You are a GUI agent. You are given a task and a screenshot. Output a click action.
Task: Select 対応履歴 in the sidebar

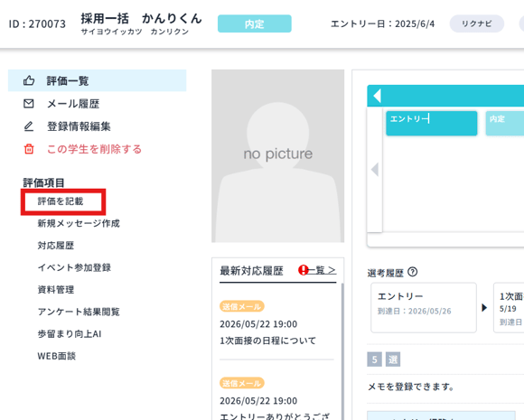click(x=56, y=246)
